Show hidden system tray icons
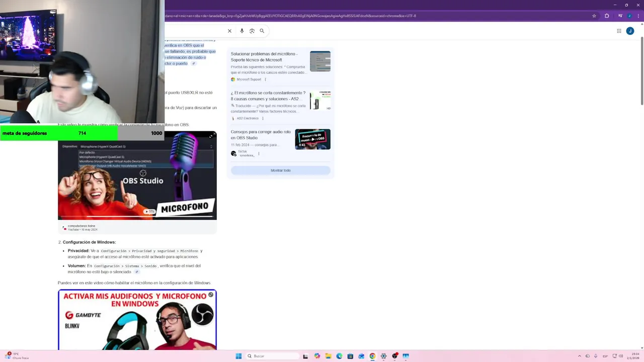 579,356
